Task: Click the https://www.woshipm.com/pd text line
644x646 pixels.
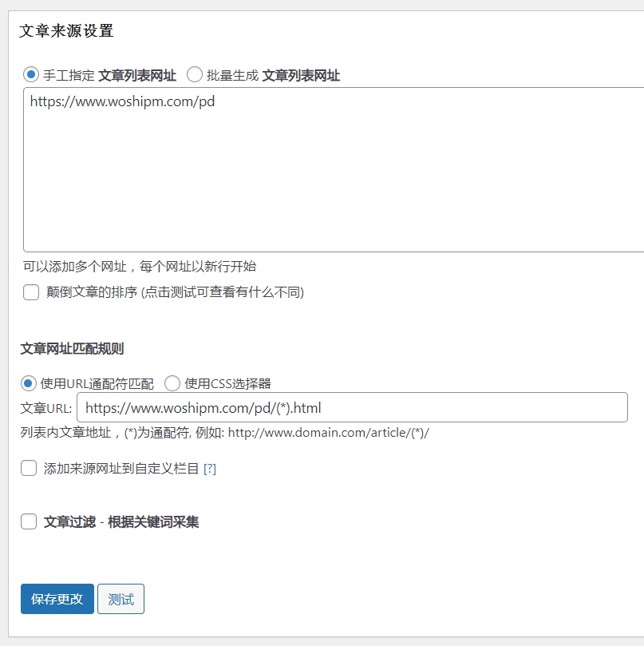Action: 122,102
